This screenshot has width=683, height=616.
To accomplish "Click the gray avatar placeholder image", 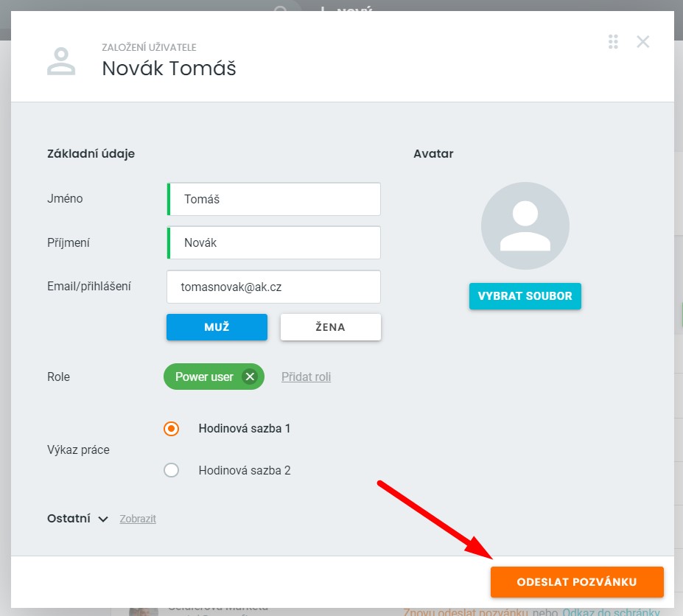I will tap(525, 225).
